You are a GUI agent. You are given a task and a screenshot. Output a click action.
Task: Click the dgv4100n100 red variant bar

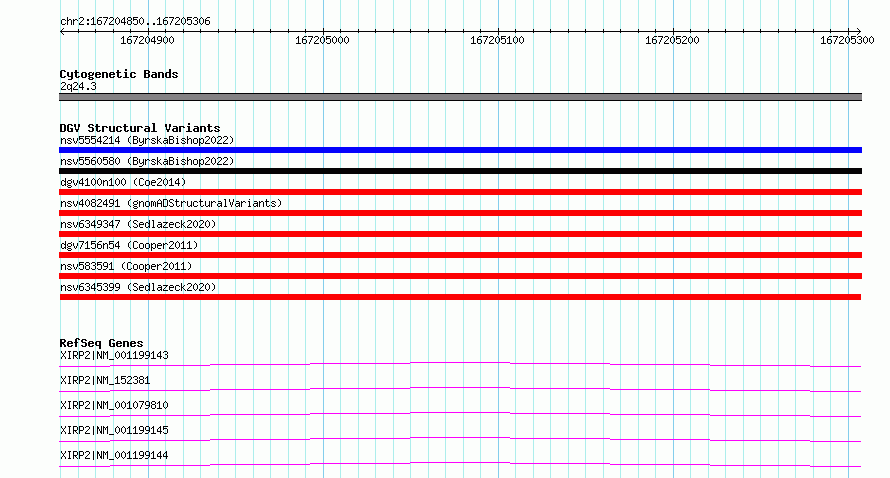460,192
